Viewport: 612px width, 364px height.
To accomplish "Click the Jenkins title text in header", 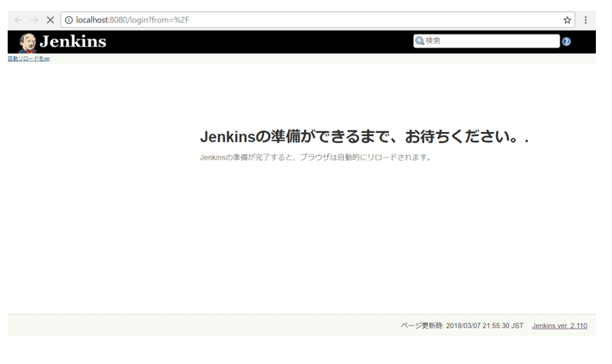I will point(73,41).
